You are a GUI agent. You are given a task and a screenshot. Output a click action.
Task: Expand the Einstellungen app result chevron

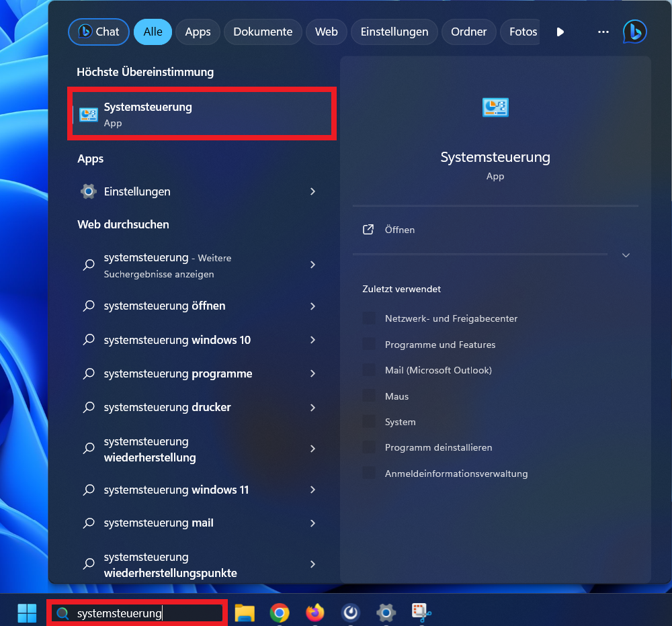coord(312,191)
